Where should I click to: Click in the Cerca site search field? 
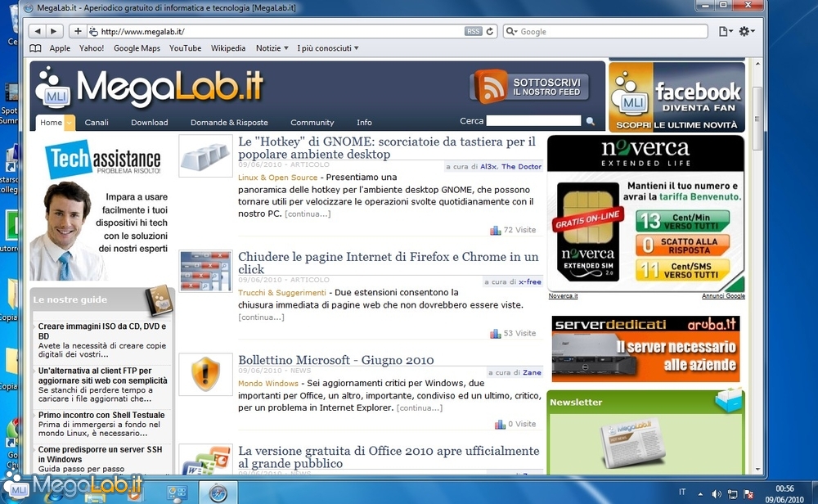[x=533, y=121]
